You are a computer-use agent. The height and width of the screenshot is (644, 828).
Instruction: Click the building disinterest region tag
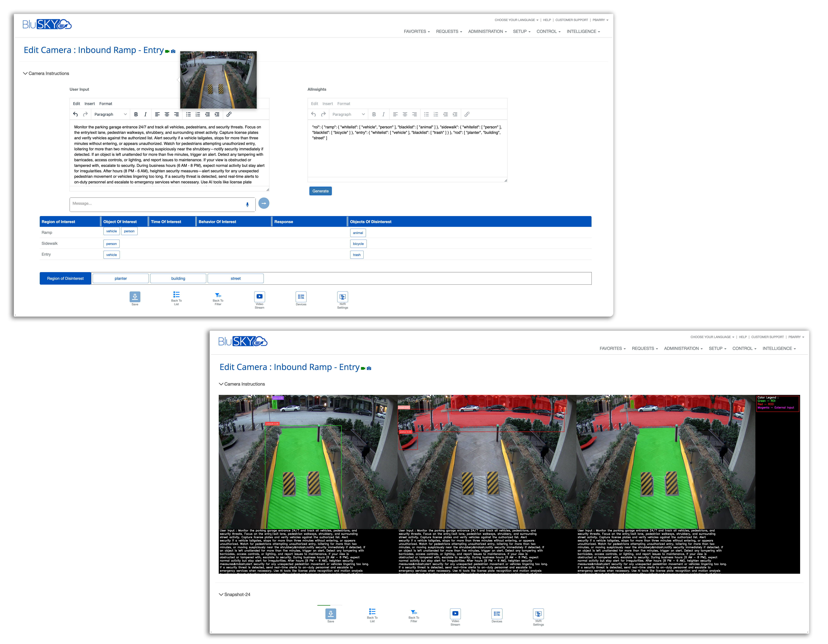tap(178, 279)
